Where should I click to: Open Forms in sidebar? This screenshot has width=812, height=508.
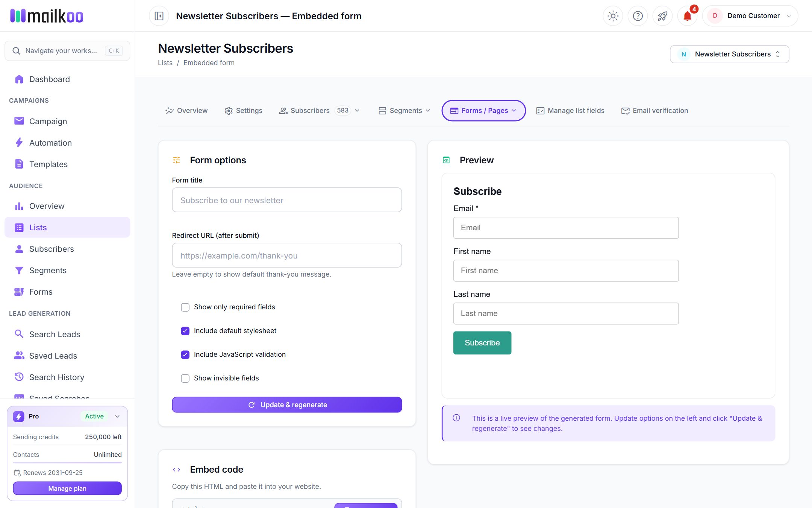[x=67, y=292]
